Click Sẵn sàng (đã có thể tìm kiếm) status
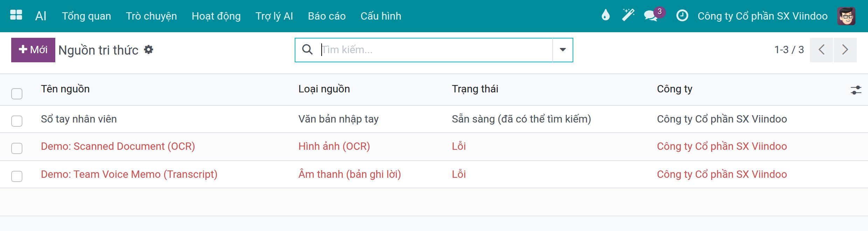Screen dimensions: 868x231 [x=521, y=119]
